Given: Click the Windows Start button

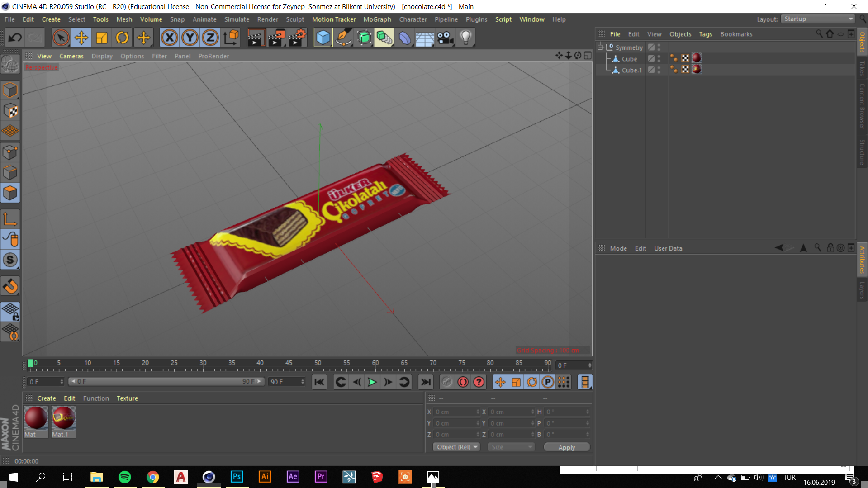Looking at the screenshot, I should (x=13, y=477).
